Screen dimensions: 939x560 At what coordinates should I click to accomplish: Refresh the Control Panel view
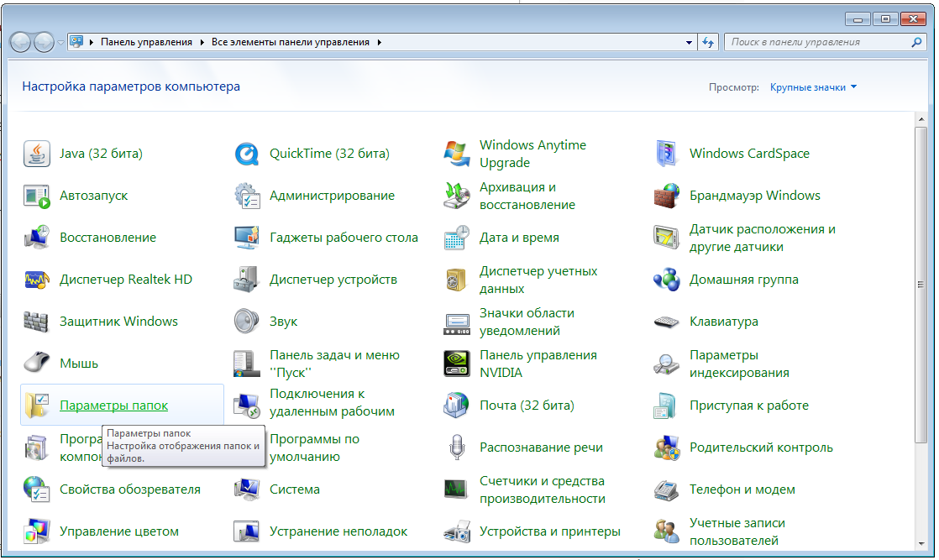point(708,43)
